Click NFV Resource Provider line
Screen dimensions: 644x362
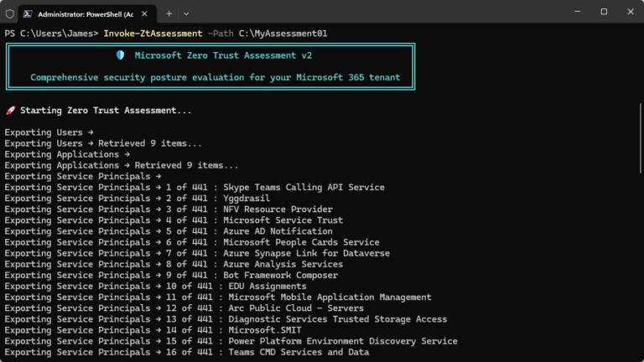(x=169, y=209)
